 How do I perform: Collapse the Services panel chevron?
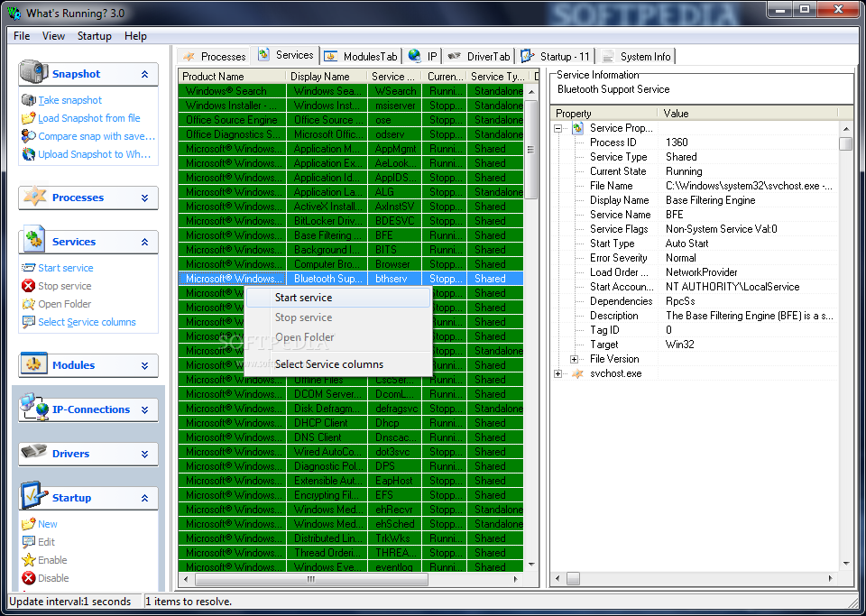coord(144,242)
